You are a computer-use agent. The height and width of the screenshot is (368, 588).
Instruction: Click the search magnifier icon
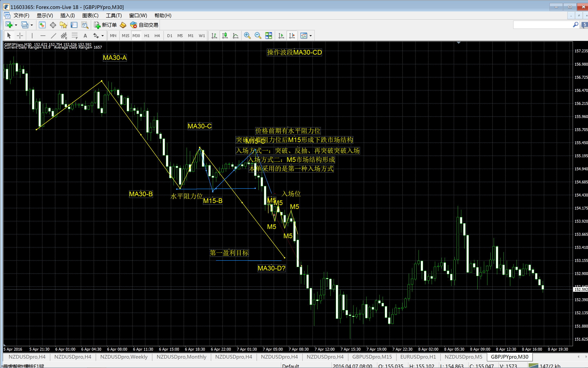coord(576,25)
